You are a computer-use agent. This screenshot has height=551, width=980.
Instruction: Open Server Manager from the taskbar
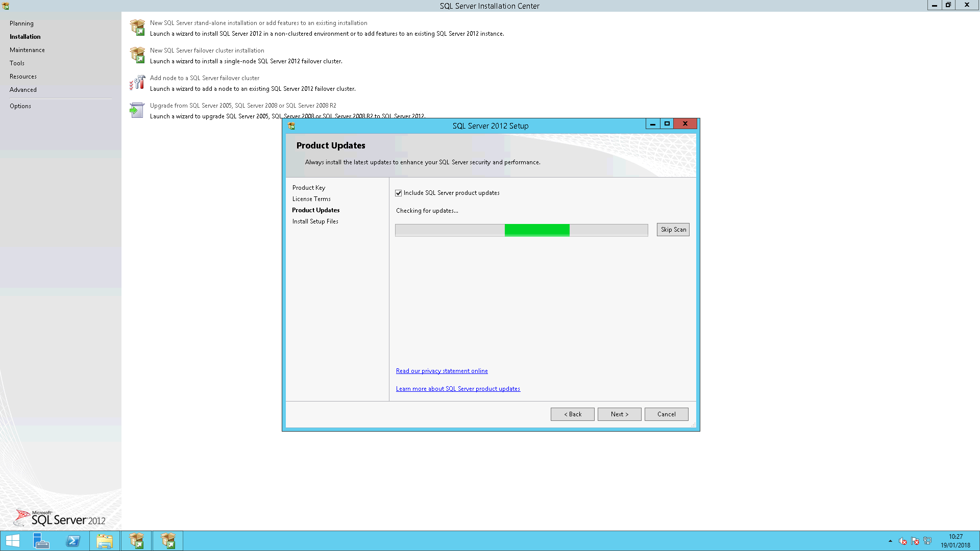pos(41,541)
